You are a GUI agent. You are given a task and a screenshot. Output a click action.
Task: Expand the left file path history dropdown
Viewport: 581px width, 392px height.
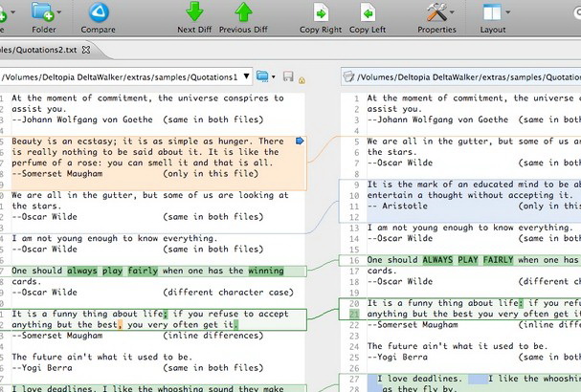248,76
